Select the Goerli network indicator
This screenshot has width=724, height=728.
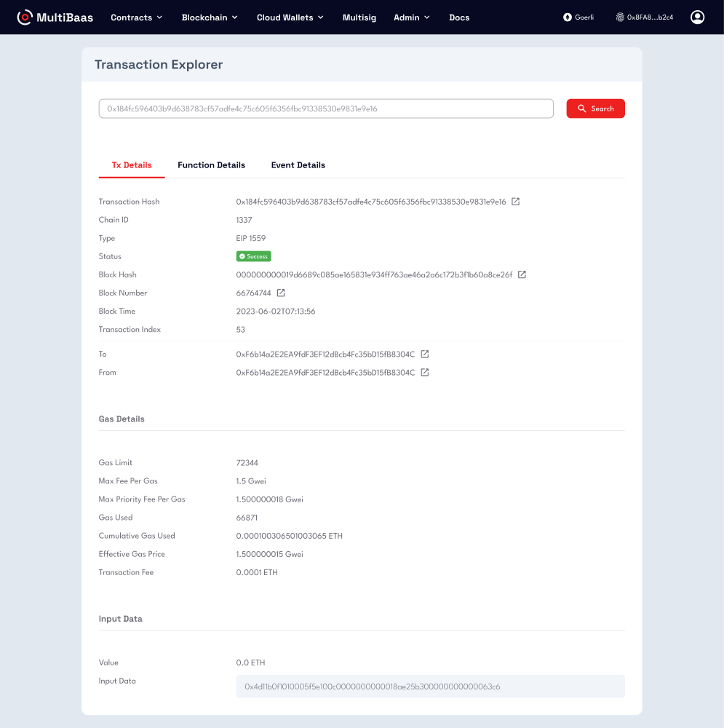(x=578, y=17)
